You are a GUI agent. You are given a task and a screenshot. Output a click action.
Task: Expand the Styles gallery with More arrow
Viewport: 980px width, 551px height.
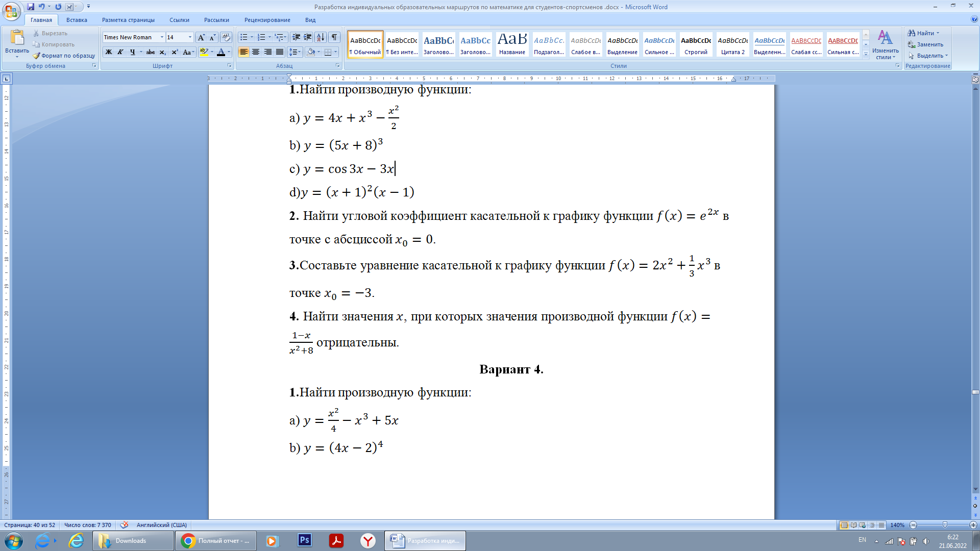coord(866,55)
